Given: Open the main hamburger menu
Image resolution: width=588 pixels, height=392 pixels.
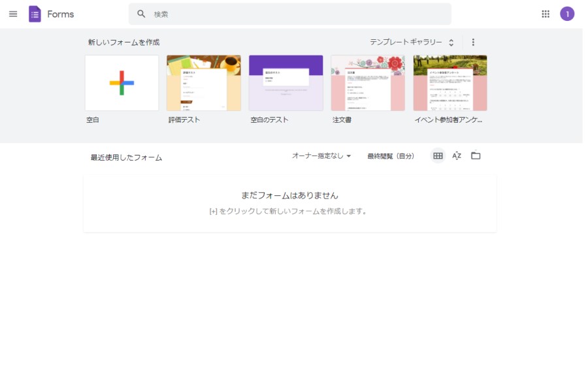Looking at the screenshot, I should (x=13, y=14).
